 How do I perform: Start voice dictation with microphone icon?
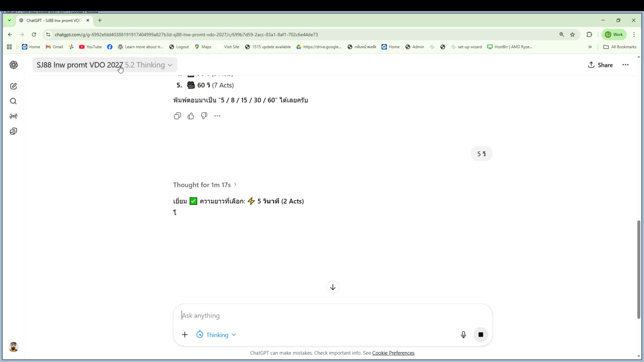point(464,335)
